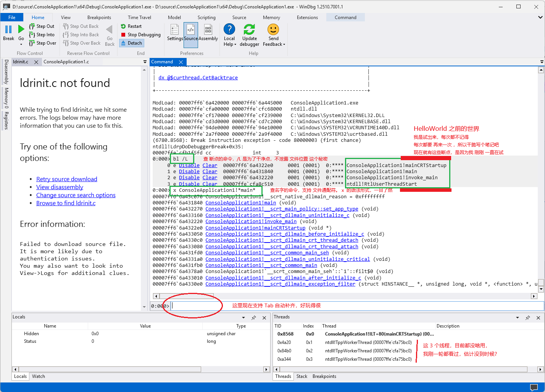
Task: Open the Disassembly side panel
Action: click(x=6, y=72)
